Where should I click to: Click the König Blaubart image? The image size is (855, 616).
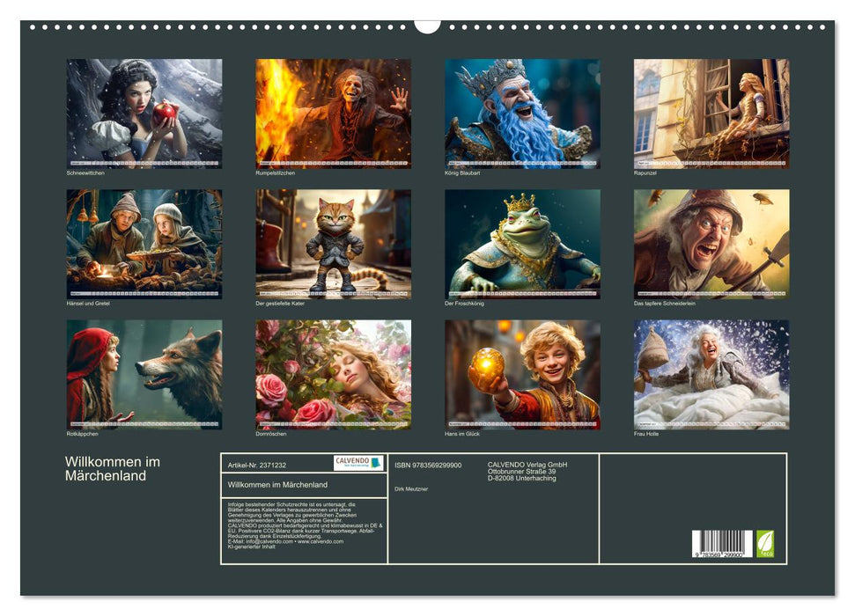coord(522,114)
